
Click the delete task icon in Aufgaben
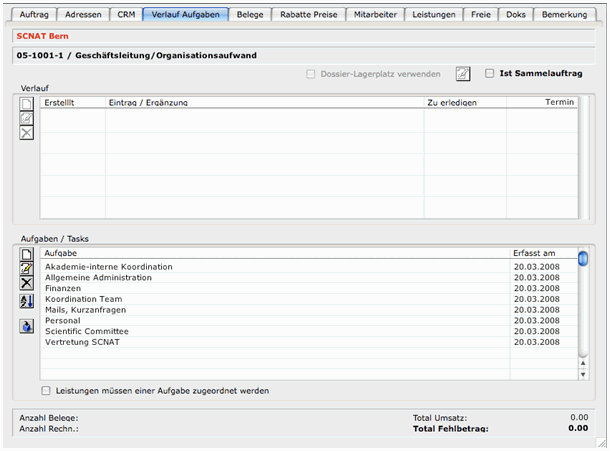[x=27, y=283]
